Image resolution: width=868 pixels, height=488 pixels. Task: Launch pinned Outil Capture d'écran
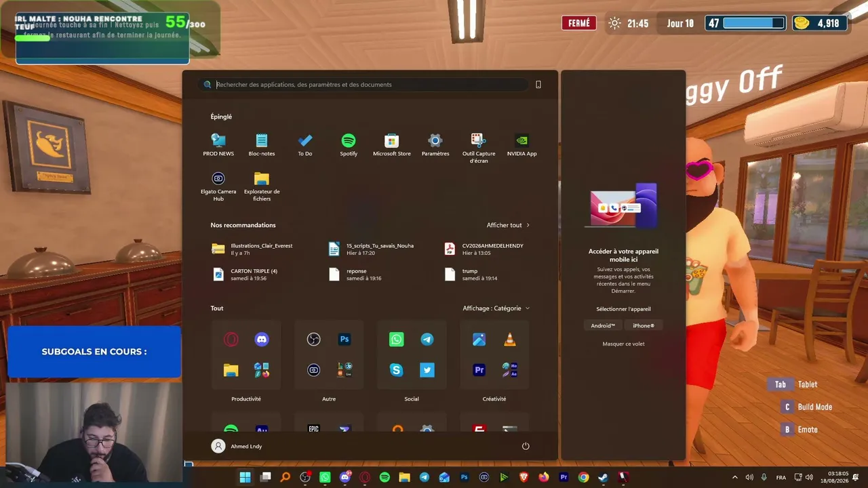click(x=479, y=148)
